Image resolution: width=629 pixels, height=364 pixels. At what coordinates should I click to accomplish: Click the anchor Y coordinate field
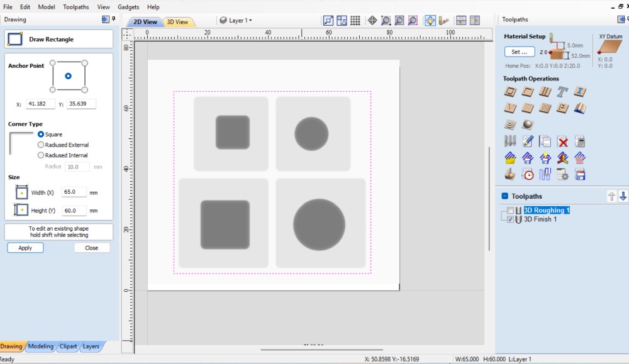point(81,104)
